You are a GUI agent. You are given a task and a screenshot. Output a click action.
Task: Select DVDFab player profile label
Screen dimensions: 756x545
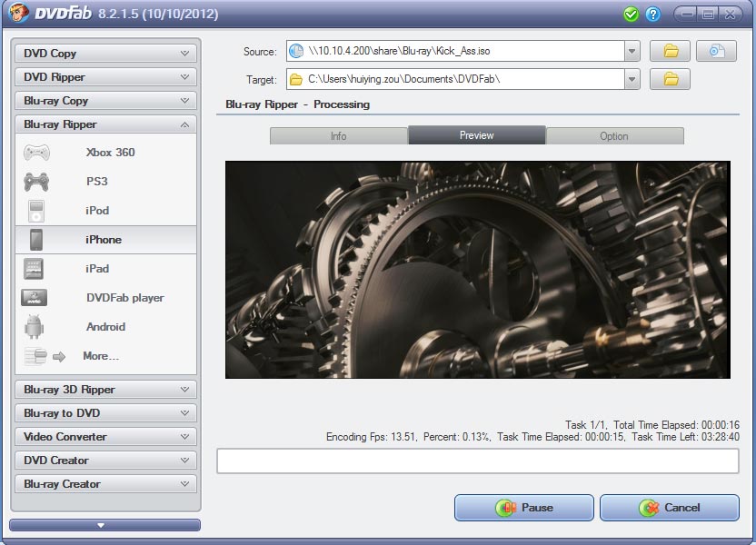point(124,298)
